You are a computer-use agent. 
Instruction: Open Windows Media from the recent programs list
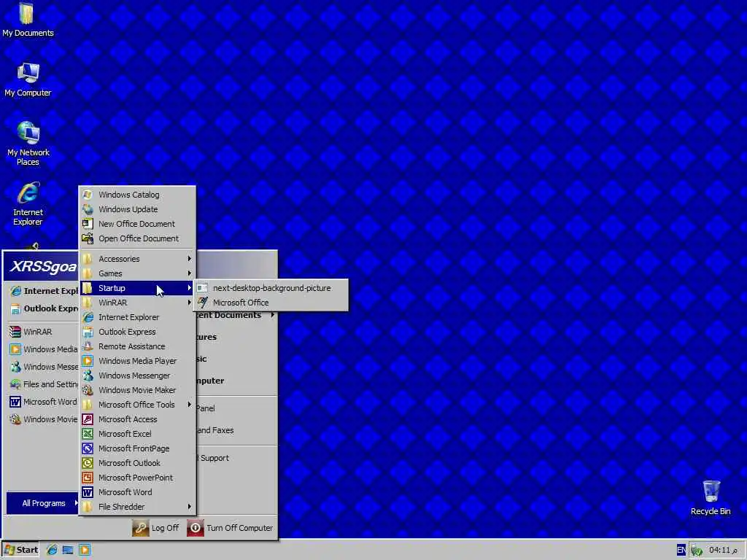(x=44, y=349)
